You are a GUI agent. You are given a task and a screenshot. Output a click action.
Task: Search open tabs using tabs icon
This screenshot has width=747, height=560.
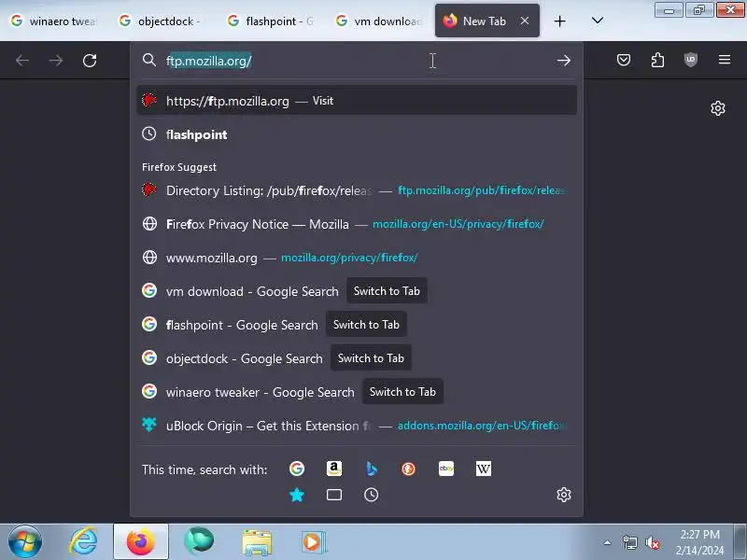tap(334, 495)
